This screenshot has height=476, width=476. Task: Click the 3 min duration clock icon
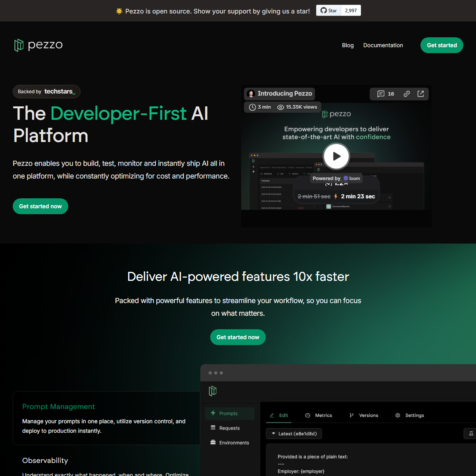252,107
